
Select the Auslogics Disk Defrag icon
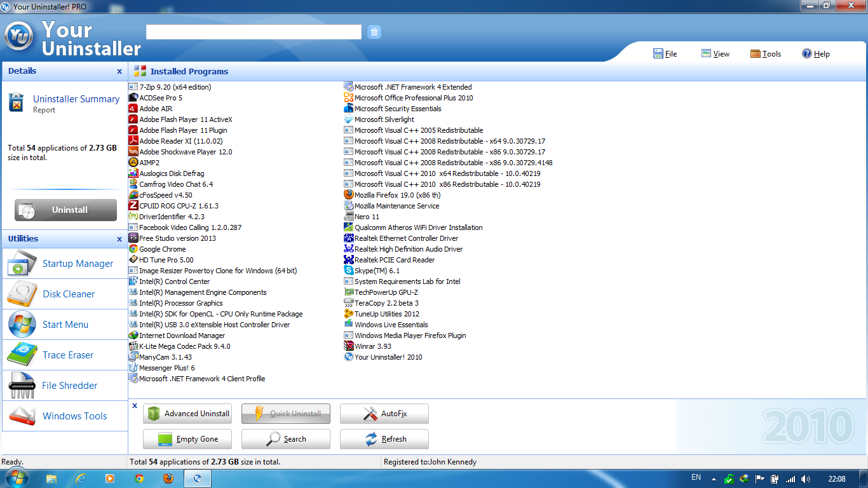133,173
